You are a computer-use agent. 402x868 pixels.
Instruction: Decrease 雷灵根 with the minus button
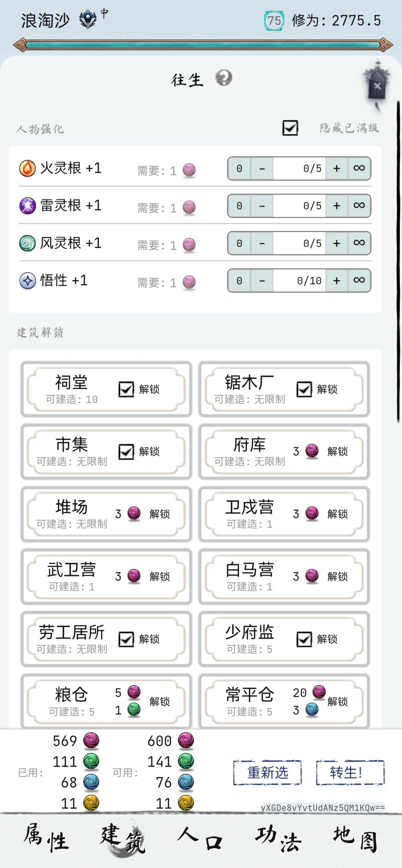pos(262,206)
